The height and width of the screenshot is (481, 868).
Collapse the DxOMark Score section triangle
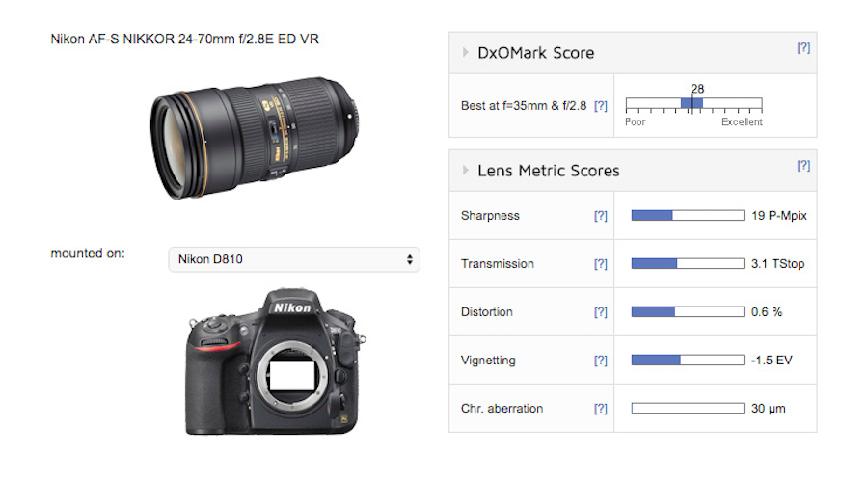467,53
